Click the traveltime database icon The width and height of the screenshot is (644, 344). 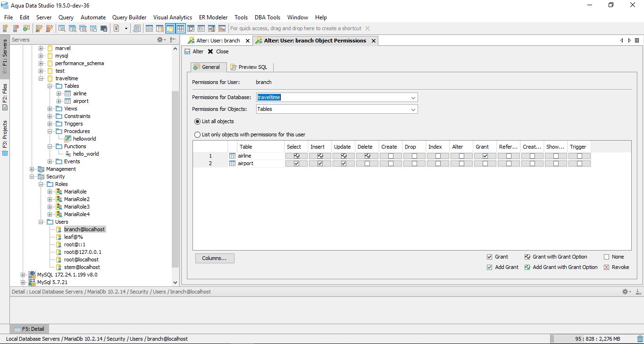coord(50,78)
